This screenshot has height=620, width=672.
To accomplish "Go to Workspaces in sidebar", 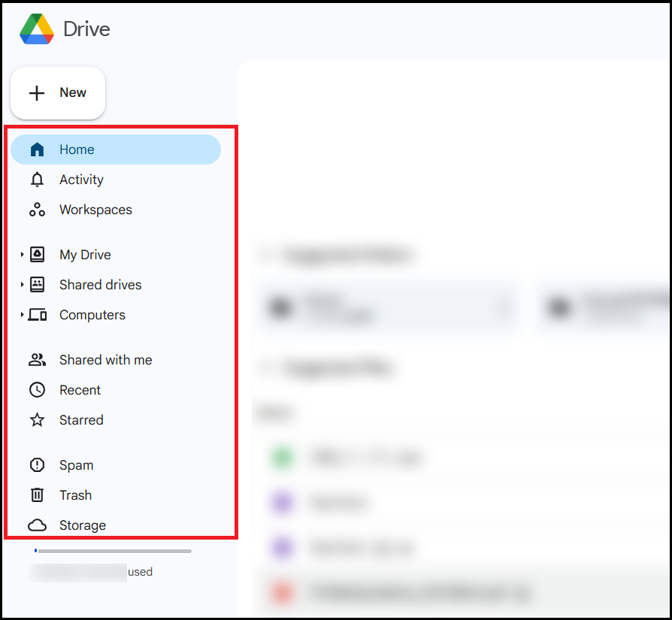I will click(95, 210).
